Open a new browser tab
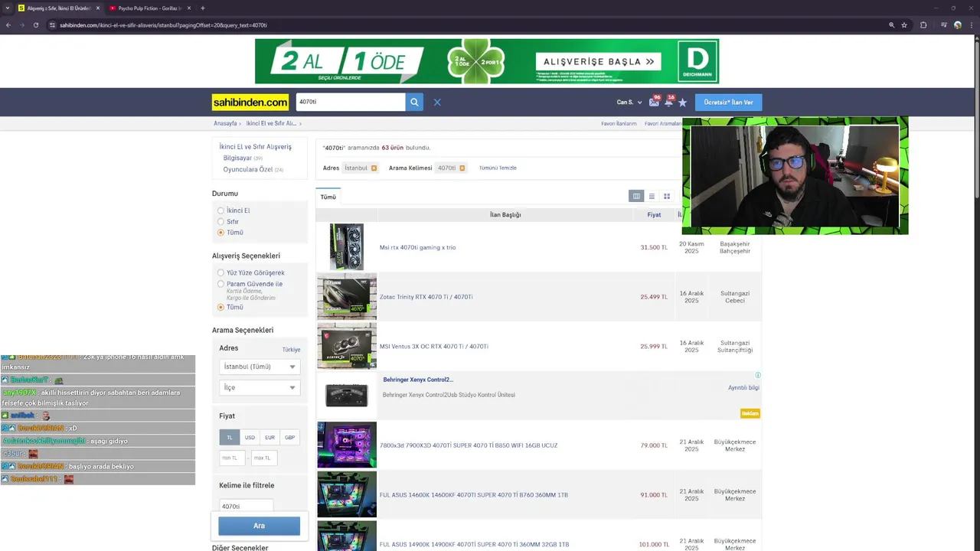 click(202, 8)
